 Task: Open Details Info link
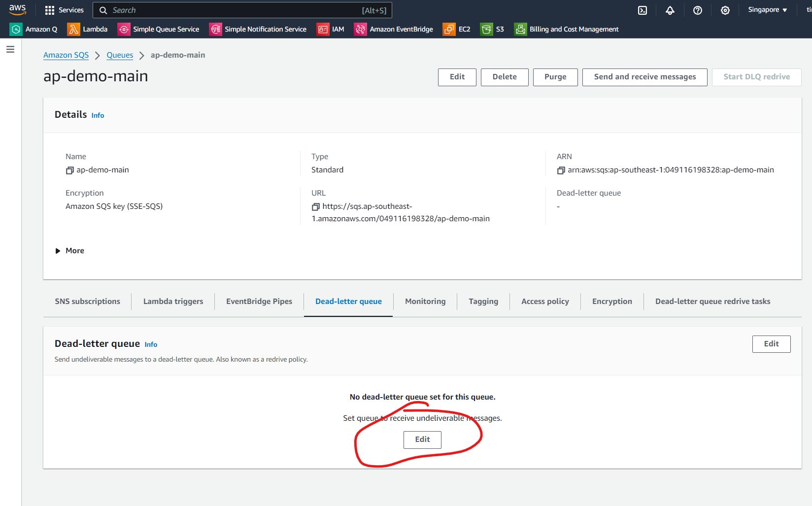click(x=98, y=115)
